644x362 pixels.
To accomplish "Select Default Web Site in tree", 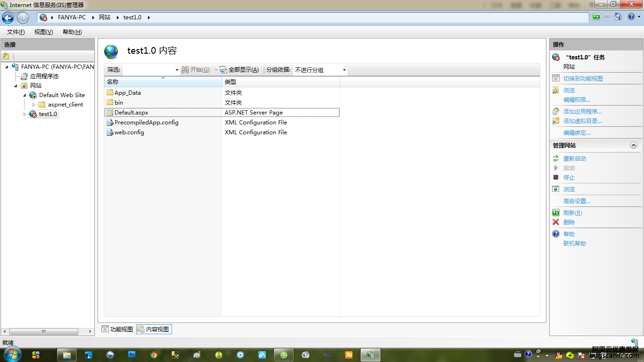I will (x=62, y=95).
